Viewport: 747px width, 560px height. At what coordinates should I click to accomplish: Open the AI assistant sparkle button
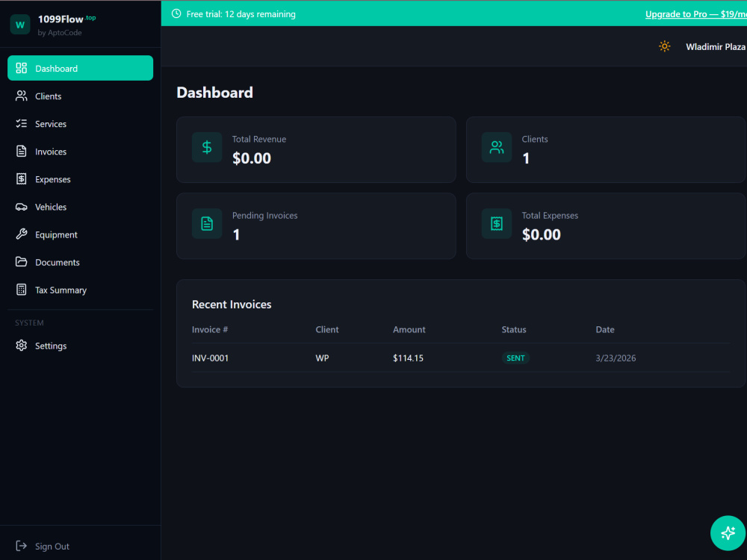point(728,533)
